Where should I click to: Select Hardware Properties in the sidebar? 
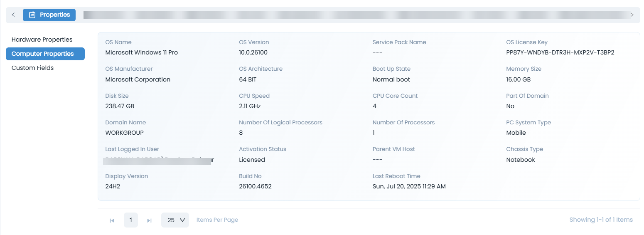coord(42,40)
